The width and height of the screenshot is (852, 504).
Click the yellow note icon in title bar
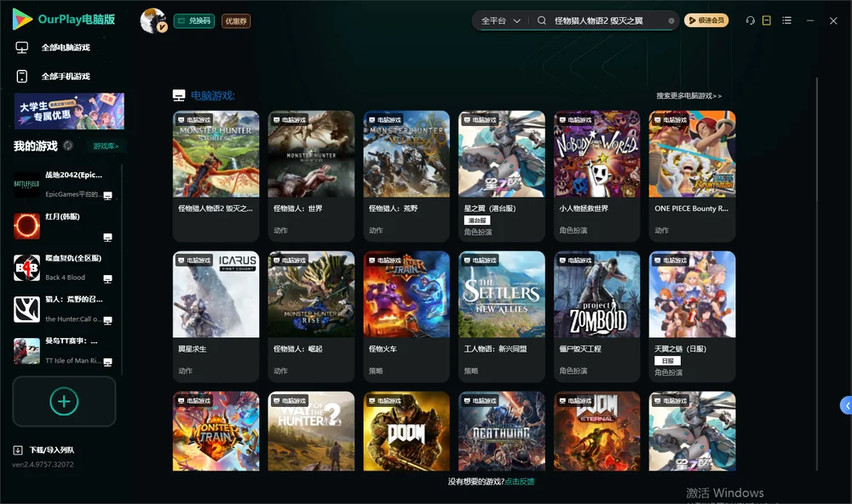click(767, 20)
